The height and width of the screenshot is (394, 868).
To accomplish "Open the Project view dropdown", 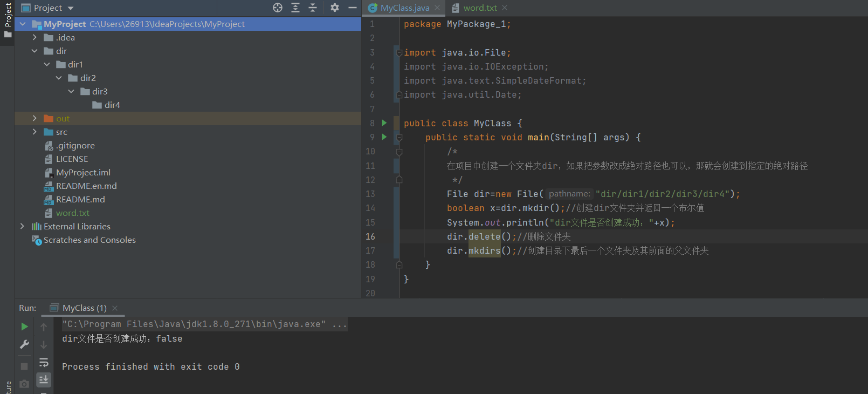I will click(71, 8).
